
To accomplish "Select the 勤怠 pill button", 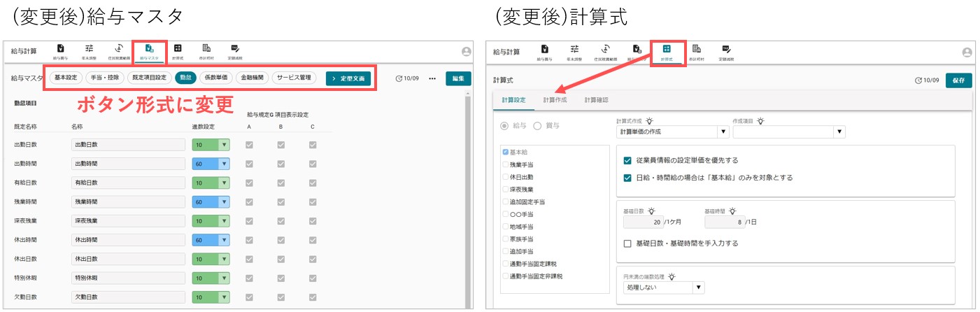I will (185, 78).
